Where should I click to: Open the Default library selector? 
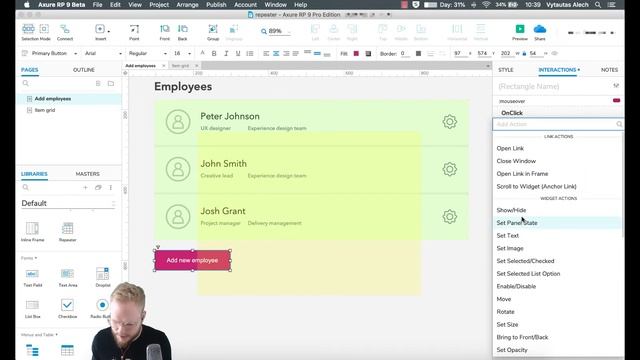(x=68, y=203)
